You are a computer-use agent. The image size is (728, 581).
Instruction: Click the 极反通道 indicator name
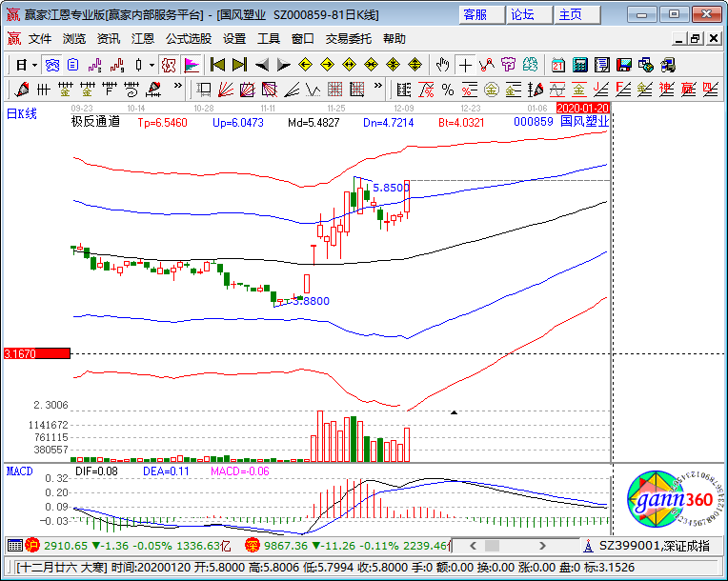point(95,122)
